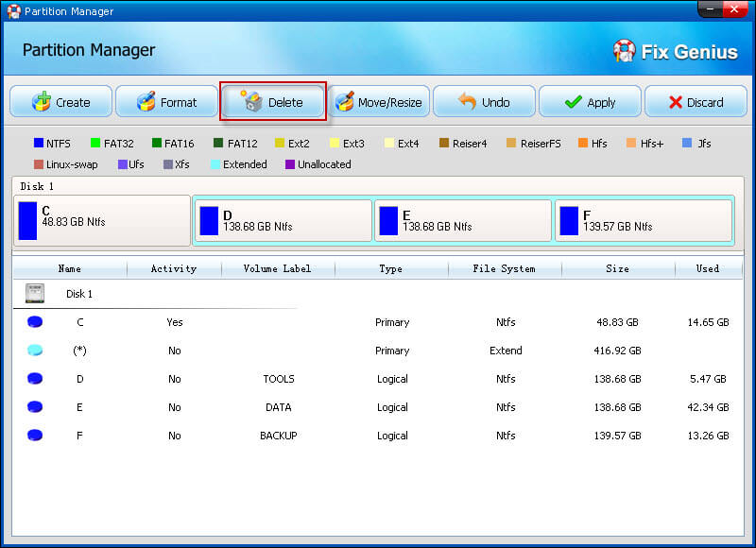Click the Used column header

click(708, 269)
